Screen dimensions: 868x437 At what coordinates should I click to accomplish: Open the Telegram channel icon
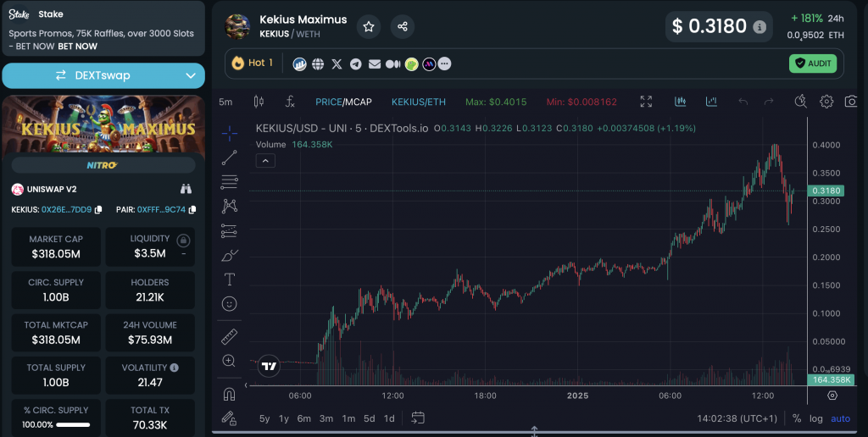tap(356, 64)
